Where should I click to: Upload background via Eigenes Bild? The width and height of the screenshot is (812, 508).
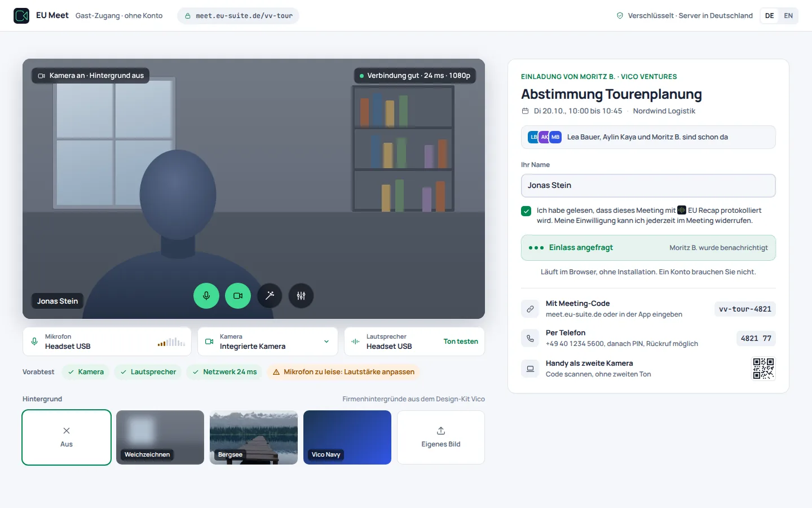pyautogui.click(x=441, y=437)
